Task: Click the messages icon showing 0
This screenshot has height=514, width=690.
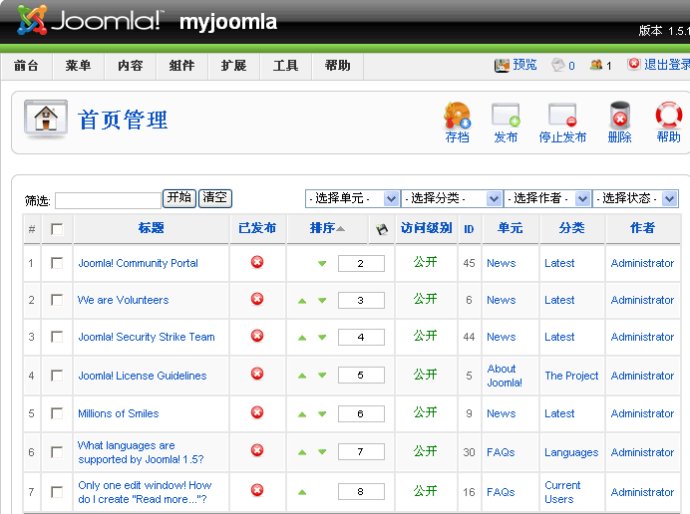Action: click(x=558, y=65)
